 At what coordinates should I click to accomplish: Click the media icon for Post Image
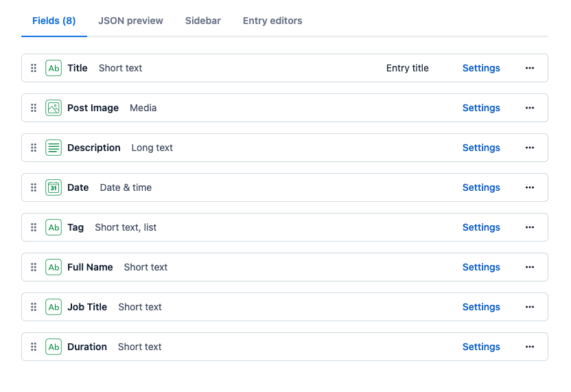point(54,108)
